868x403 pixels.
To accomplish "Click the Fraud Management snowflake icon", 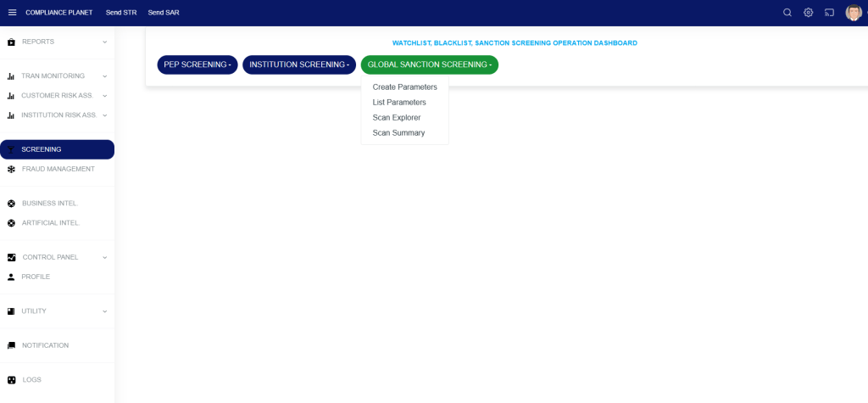I will pos(11,169).
